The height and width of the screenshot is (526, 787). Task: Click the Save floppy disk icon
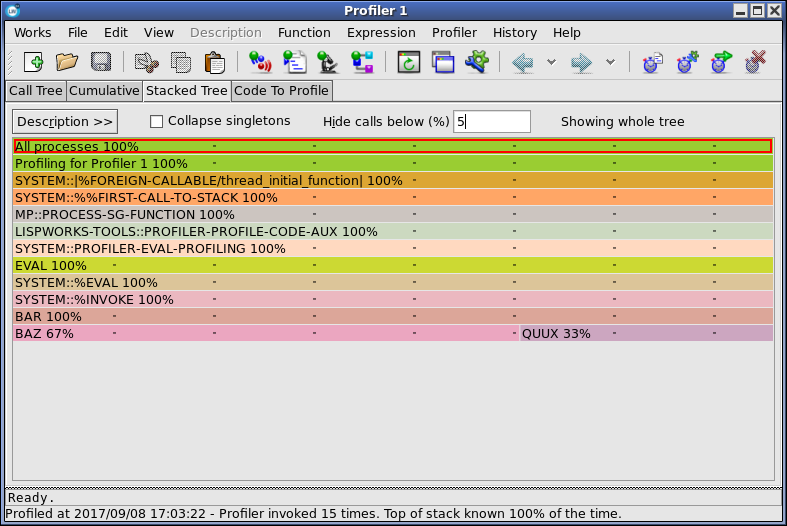[x=101, y=63]
